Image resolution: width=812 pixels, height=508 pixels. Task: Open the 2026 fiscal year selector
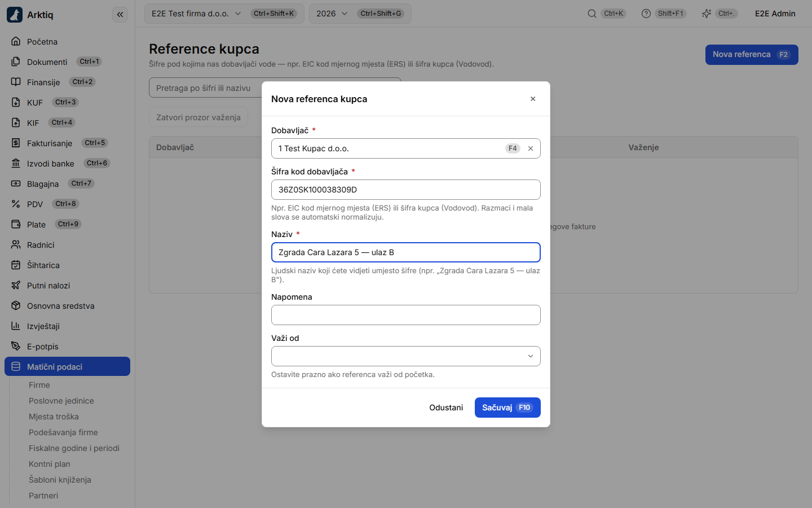[x=360, y=14]
